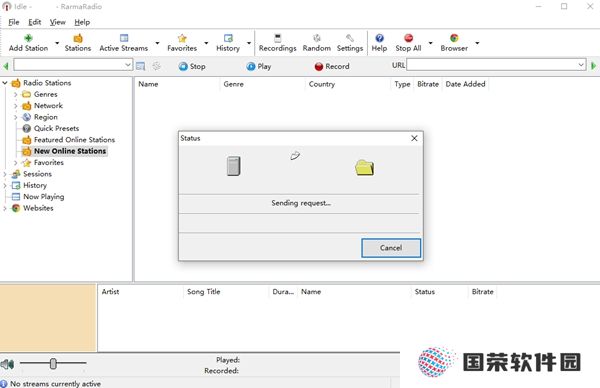Click Stop All in the toolbar
The width and height of the screenshot is (600, 388).
click(x=408, y=42)
